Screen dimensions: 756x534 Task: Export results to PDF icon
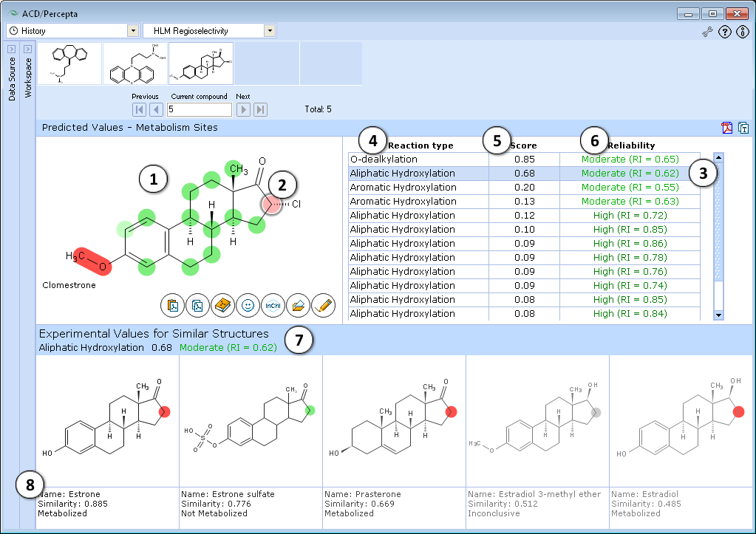click(726, 128)
